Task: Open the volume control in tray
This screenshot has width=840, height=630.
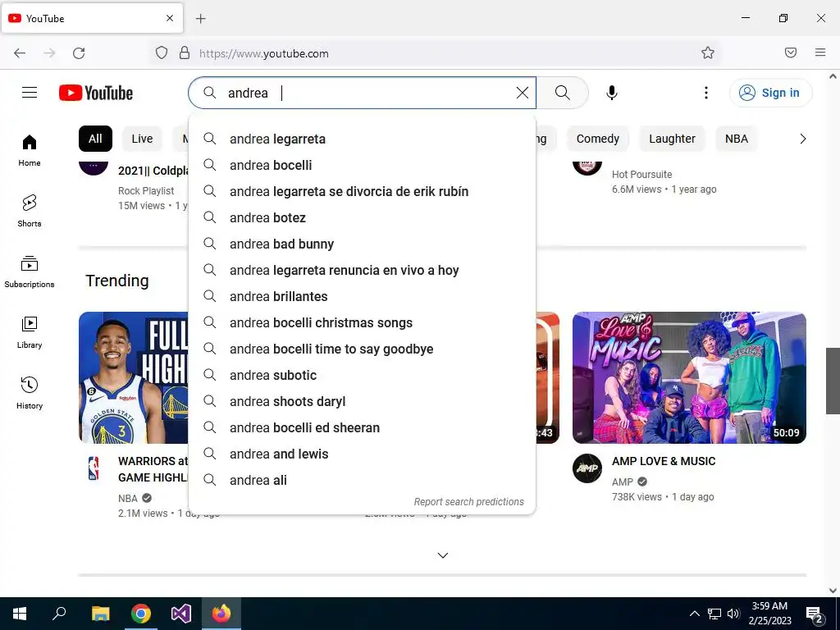Action: [733, 614]
